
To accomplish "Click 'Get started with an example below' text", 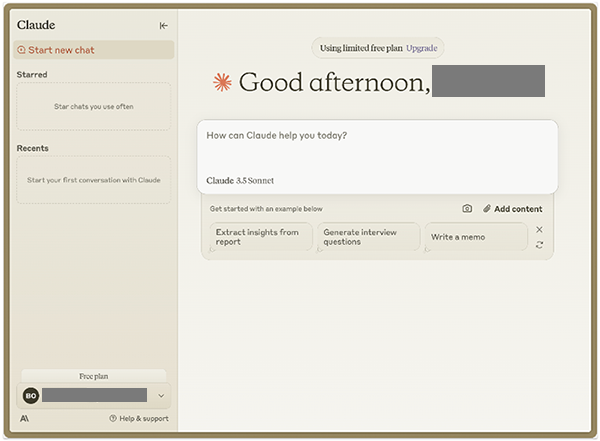I will pyautogui.click(x=266, y=209).
